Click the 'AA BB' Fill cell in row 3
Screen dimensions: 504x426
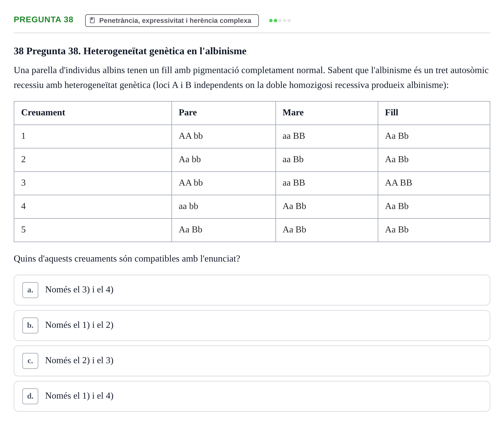[x=434, y=183]
